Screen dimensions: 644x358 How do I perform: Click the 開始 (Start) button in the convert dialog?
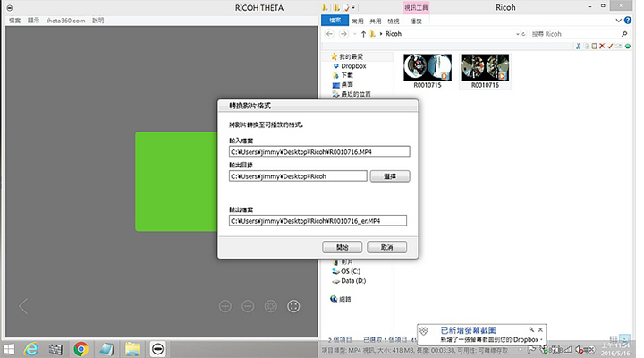pos(342,247)
